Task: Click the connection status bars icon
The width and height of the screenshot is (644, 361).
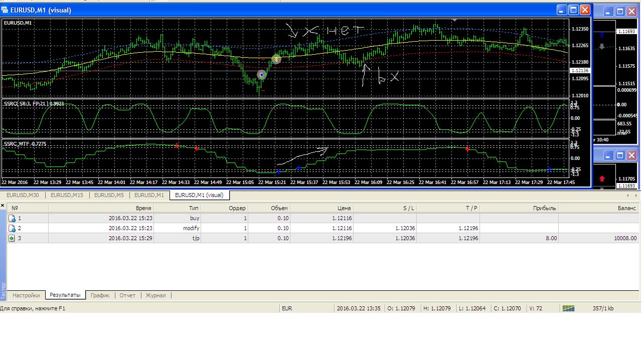Action: (568, 308)
